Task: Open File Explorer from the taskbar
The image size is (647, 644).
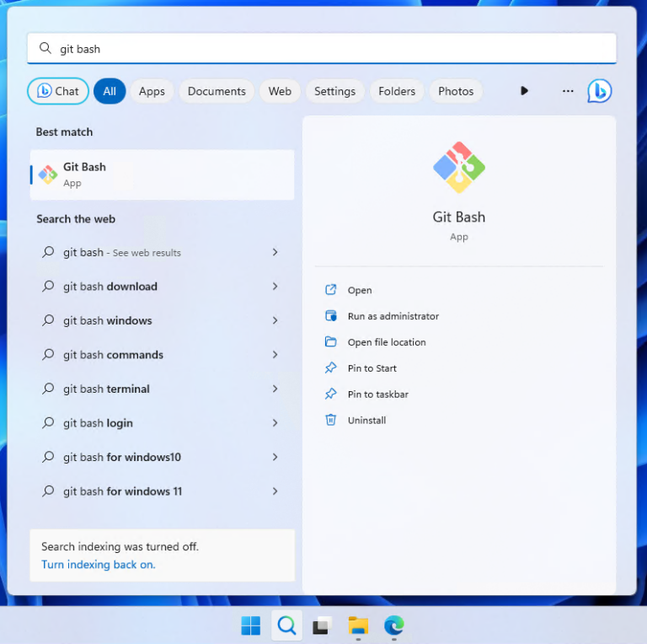Action: pyautogui.click(x=358, y=625)
